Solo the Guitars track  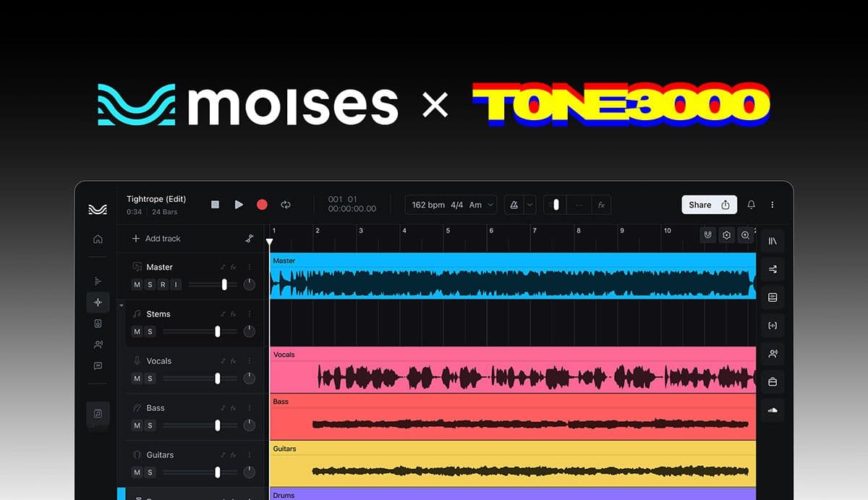[150, 473]
